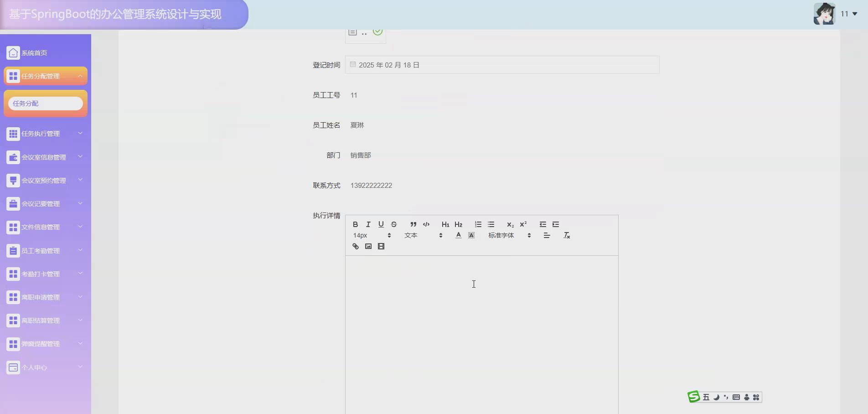Apply bold formatting in the editor
Image resolution: width=868 pixels, height=414 pixels.
tap(355, 224)
